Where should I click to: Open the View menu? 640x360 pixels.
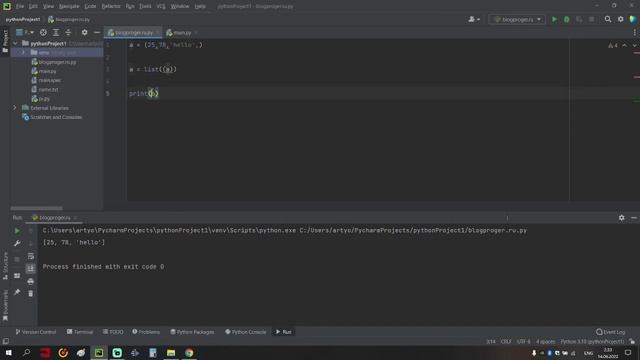tap(48, 6)
